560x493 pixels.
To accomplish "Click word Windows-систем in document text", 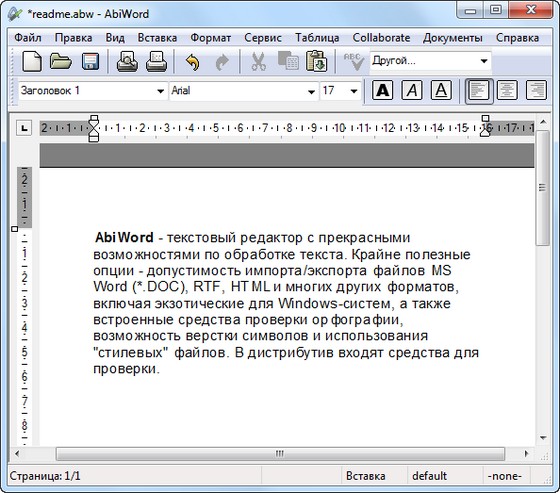I will [x=334, y=304].
